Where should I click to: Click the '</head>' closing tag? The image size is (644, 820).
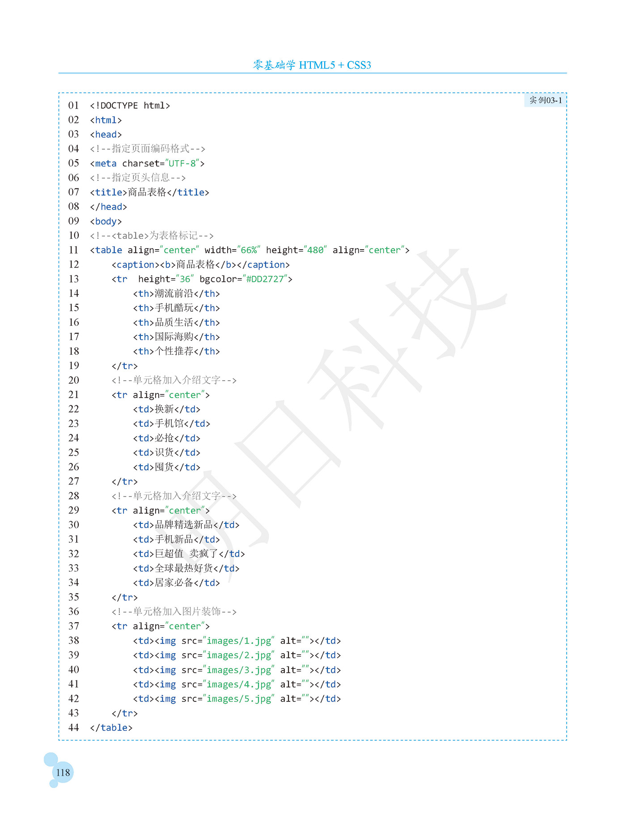click(108, 207)
